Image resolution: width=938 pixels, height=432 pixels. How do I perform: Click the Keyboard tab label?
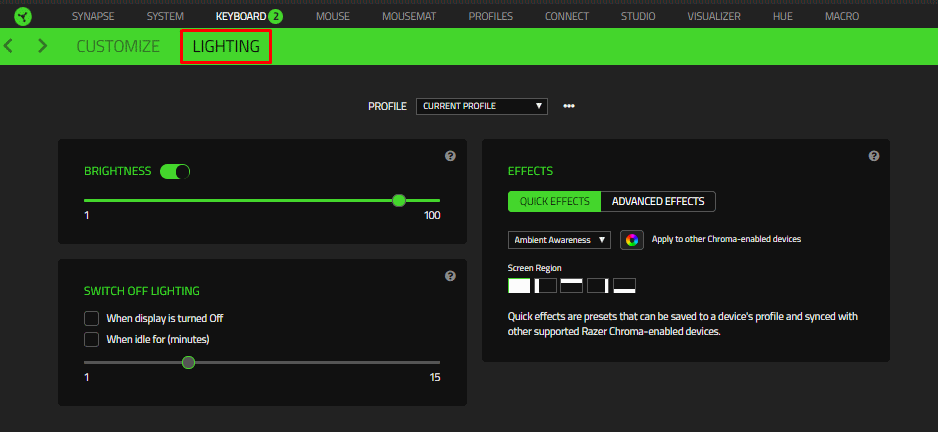[x=240, y=16]
